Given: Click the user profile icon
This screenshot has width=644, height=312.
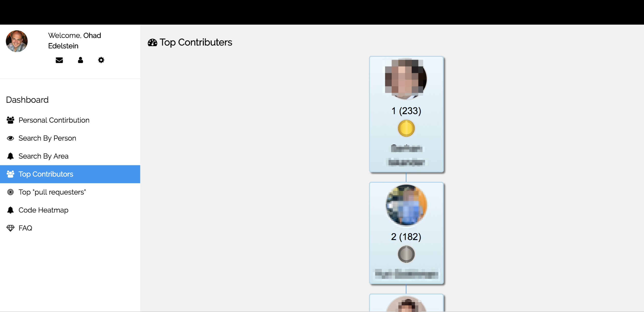Looking at the screenshot, I should 80,60.
